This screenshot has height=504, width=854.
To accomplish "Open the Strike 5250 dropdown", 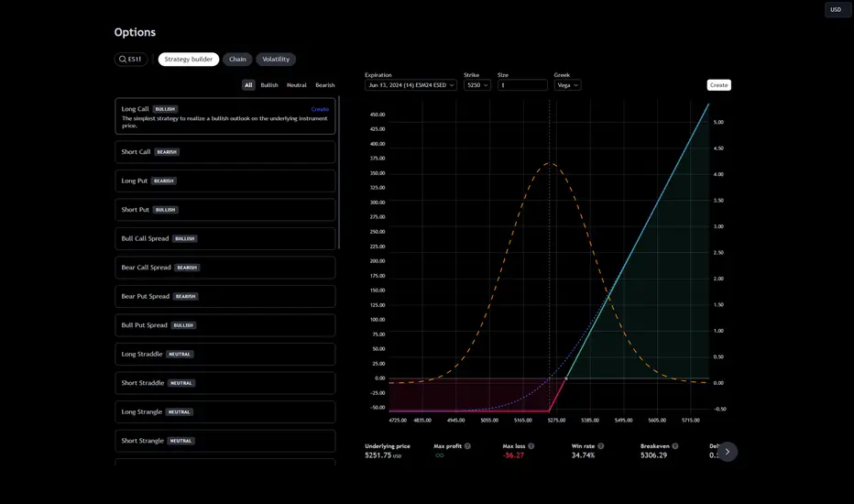I will tap(477, 85).
